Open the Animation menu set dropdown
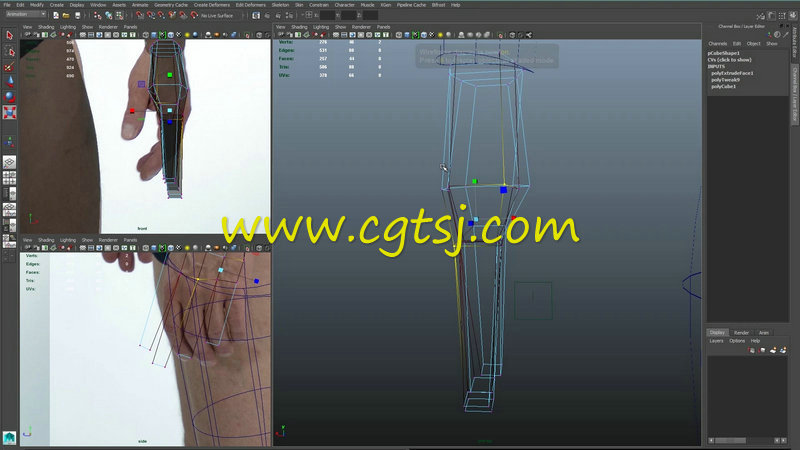The image size is (800, 450). click(x=26, y=14)
